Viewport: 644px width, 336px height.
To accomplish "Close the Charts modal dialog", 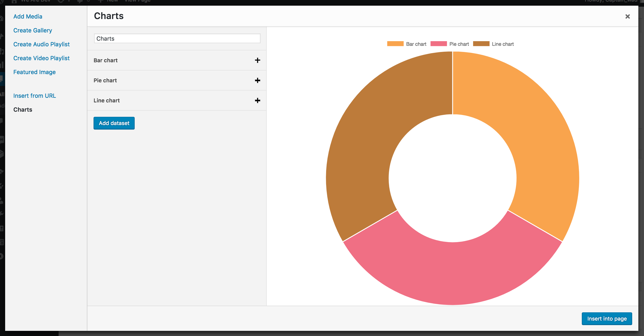I will tap(628, 16).
